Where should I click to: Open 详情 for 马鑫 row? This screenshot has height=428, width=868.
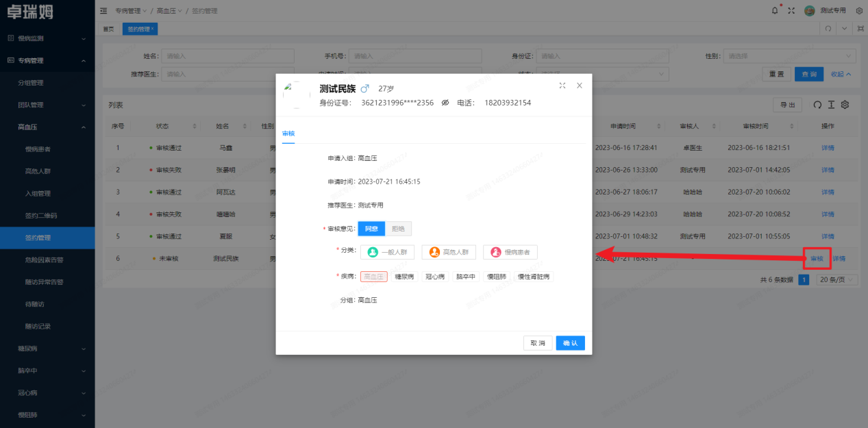pos(828,148)
